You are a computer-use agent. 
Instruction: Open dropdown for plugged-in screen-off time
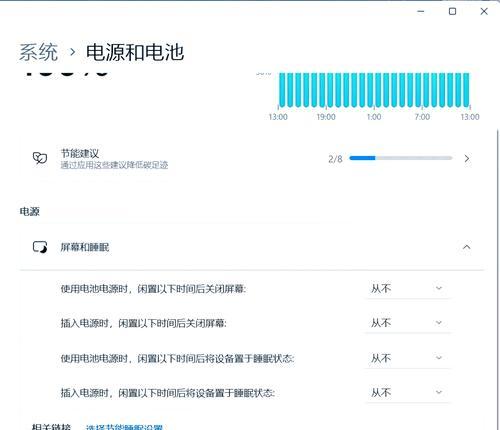click(x=408, y=323)
